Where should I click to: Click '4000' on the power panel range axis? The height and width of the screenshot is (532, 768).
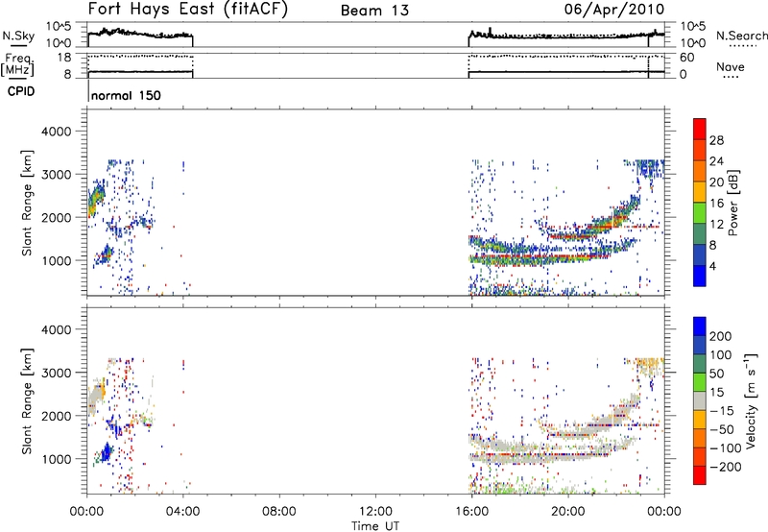pyautogui.click(x=56, y=132)
